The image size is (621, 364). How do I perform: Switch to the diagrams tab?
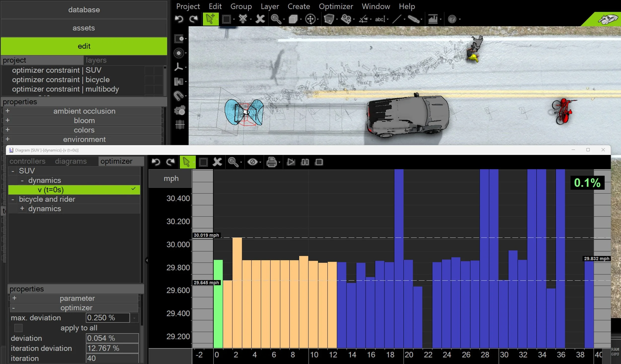pyautogui.click(x=71, y=161)
